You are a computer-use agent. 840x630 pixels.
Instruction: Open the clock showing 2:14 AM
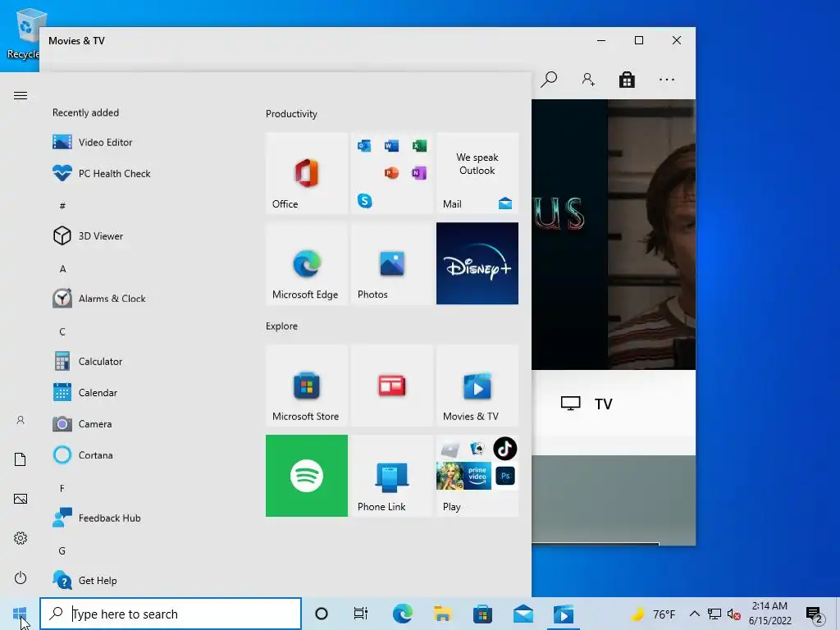[769, 614]
